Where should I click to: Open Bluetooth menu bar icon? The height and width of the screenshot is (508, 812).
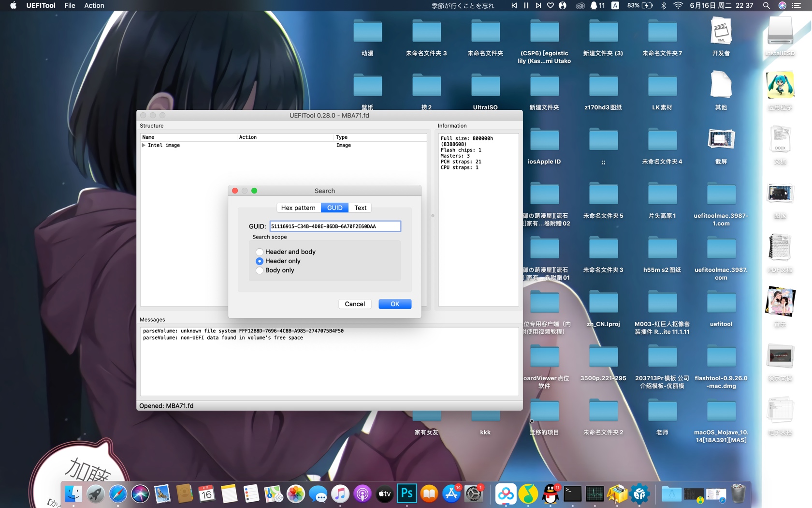point(664,5)
